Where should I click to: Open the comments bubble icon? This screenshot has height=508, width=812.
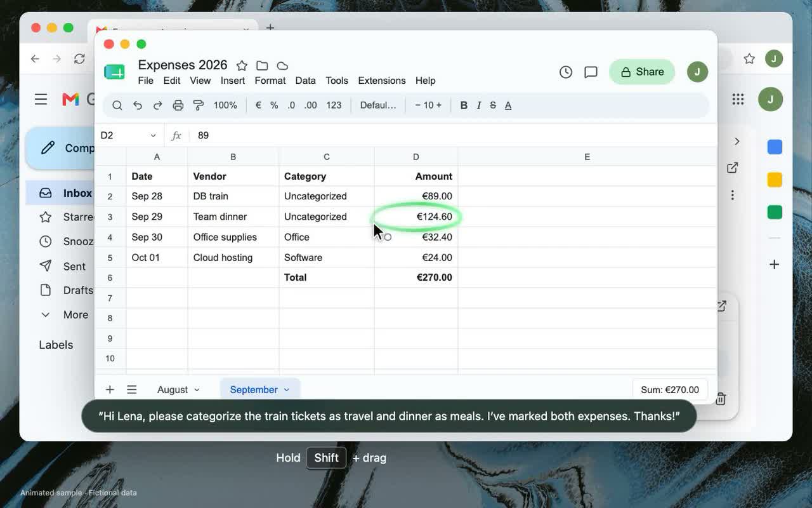(x=591, y=72)
